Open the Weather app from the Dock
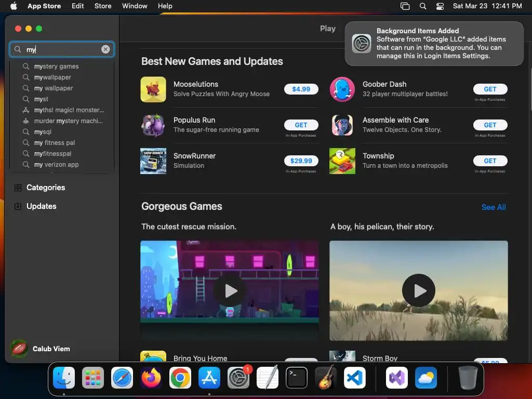532x399 pixels. 426,378
